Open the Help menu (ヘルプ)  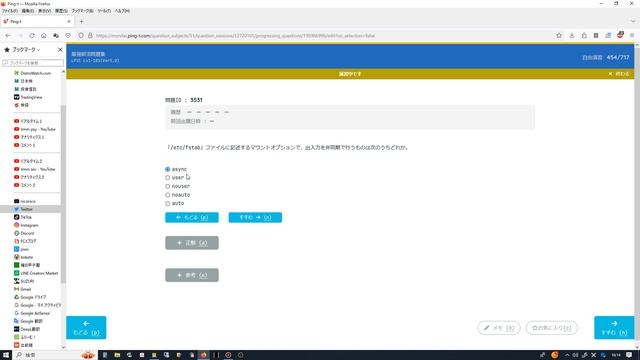[122, 11]
